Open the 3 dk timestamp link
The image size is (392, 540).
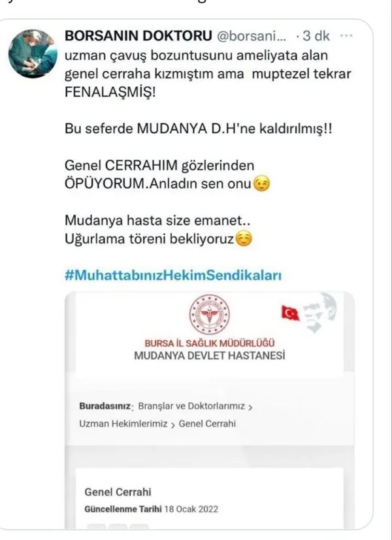316,35
